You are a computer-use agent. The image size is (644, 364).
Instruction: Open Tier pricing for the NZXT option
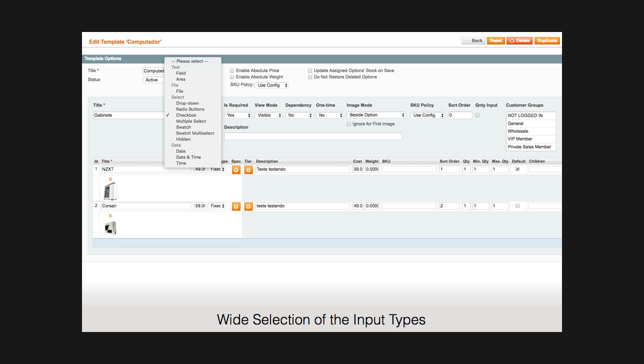click(x=248, y=169)
